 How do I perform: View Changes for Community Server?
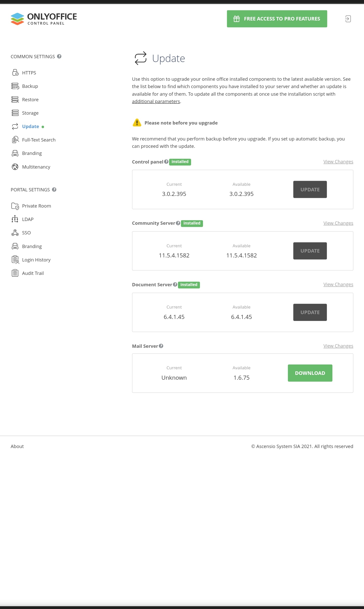[x=338, y=223]
